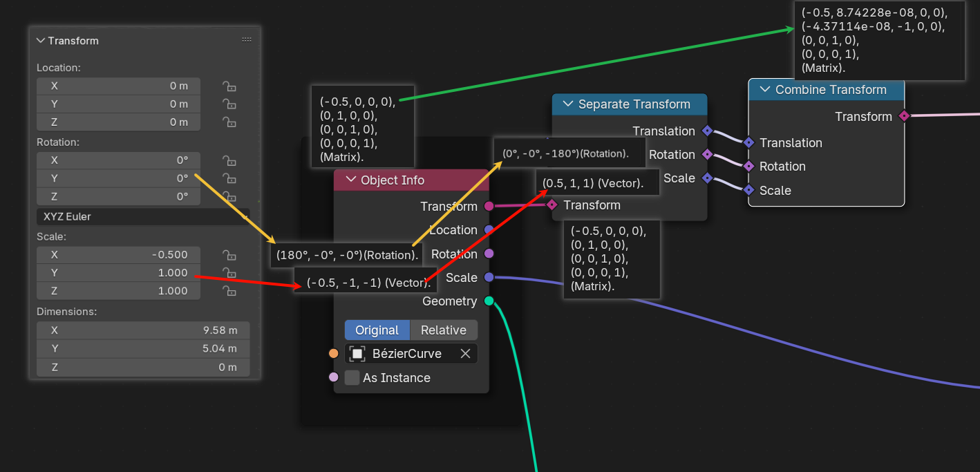Click the Object Info Location output socket
980x472 pixels.
point(489,229)
